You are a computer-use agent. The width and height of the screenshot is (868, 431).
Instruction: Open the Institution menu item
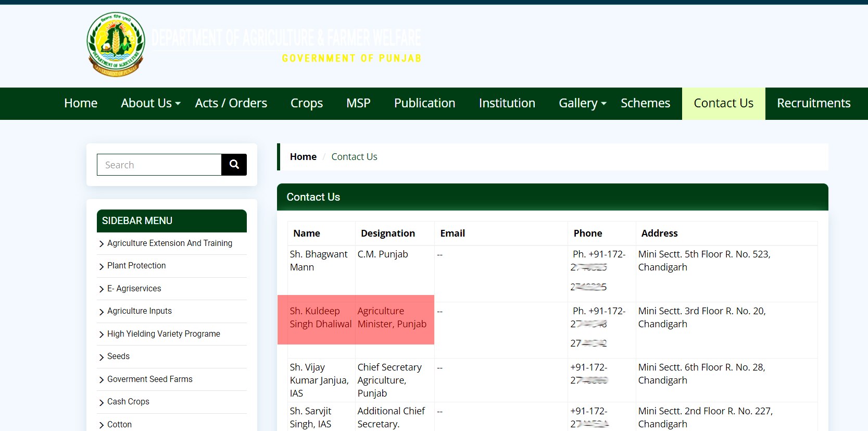tap(507, 103)
